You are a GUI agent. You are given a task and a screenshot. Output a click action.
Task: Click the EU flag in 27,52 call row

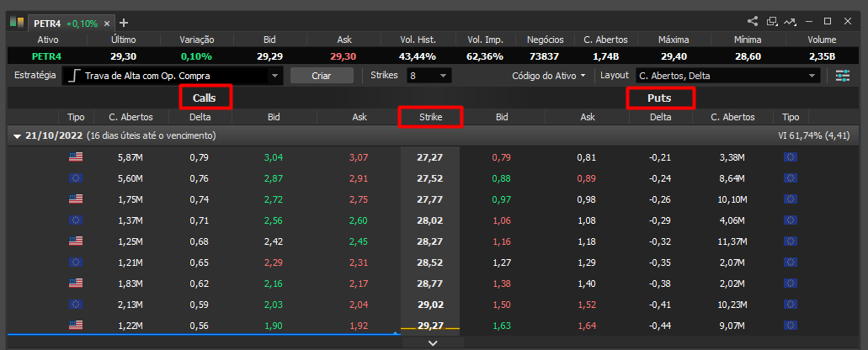pos(76,178)
